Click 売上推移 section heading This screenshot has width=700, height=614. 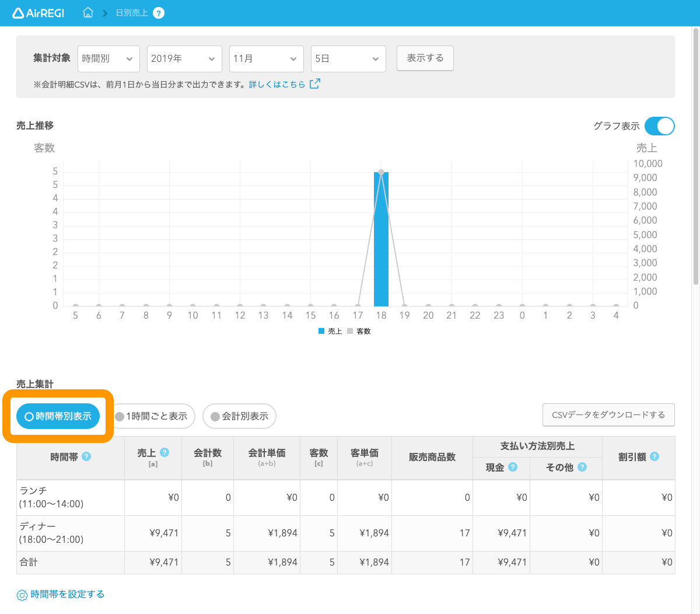coord(35,125)
